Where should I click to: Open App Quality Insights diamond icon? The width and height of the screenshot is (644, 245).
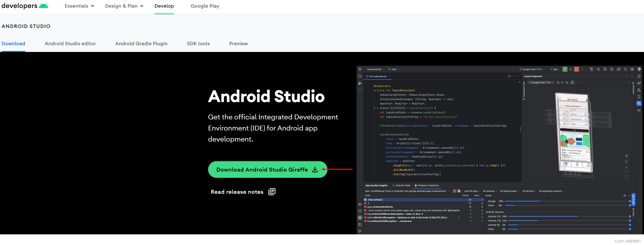tap(360, 218)
